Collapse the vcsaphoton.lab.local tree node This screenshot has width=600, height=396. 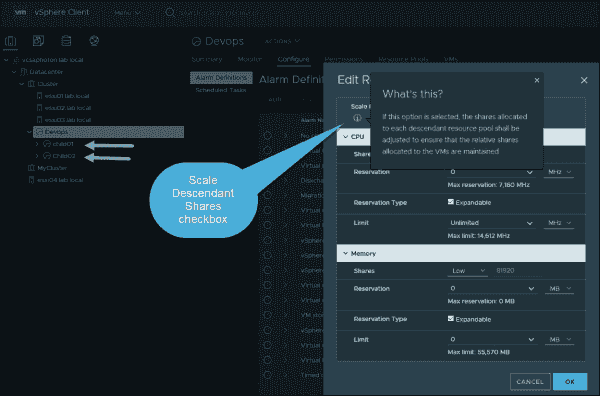click(x=6, y=60)
